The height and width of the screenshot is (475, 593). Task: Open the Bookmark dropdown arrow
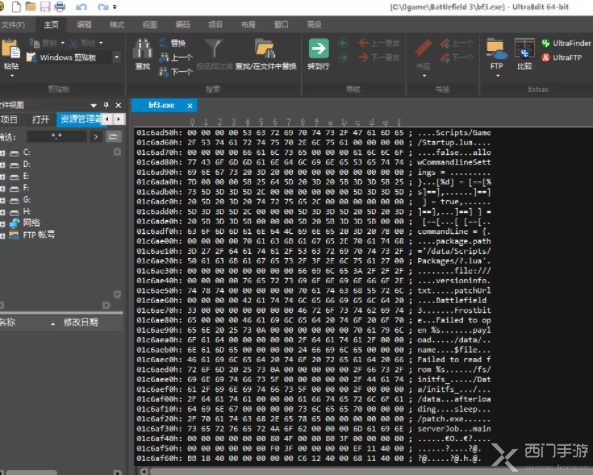(x=424, y=76)
